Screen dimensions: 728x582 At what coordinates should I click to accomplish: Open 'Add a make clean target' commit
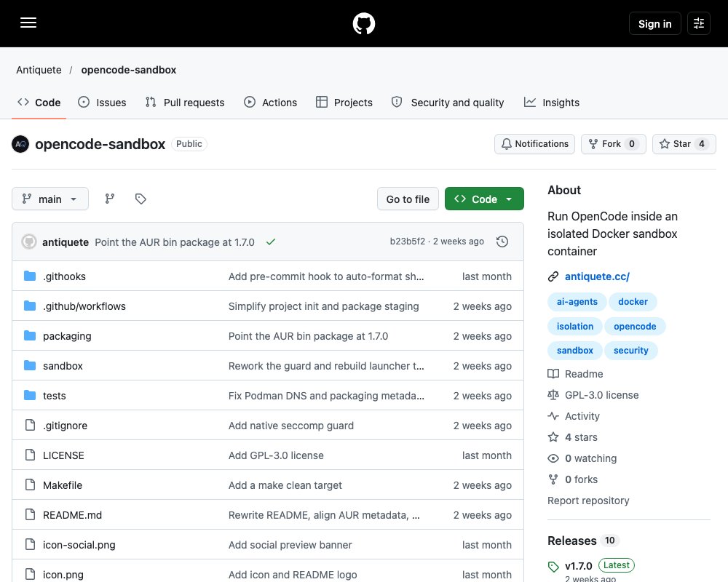pyautogui.click(x=285, y=485)
